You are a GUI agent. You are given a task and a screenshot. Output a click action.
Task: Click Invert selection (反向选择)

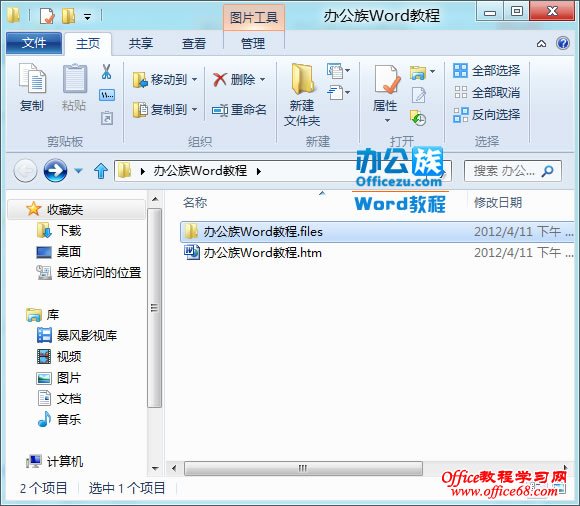[487, 115]
